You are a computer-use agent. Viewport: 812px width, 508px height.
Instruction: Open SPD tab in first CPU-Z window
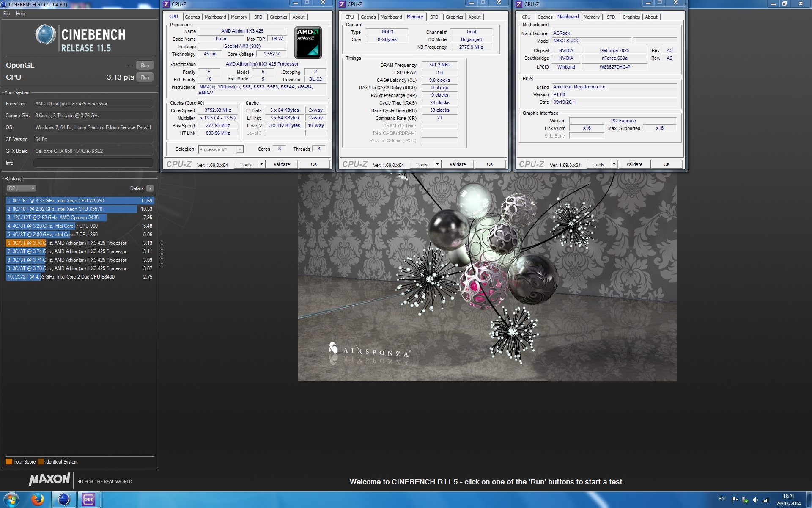[258, 17]
